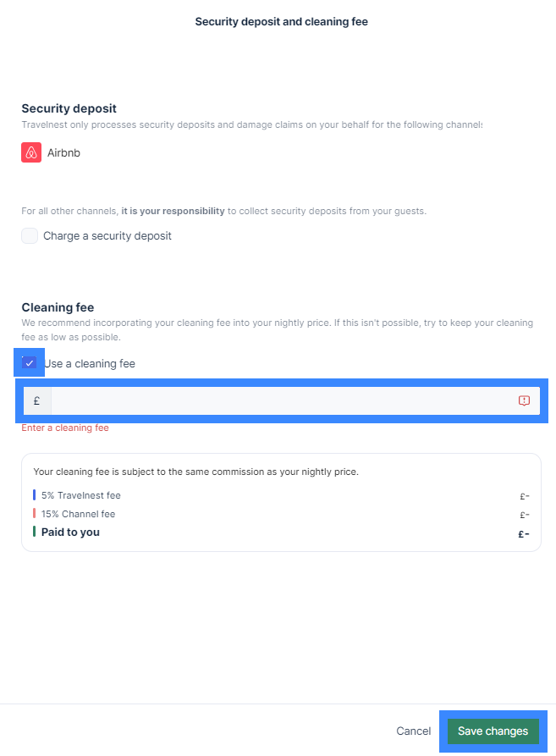Click the "Charge a security deposit" label text

tap(107, 236)
